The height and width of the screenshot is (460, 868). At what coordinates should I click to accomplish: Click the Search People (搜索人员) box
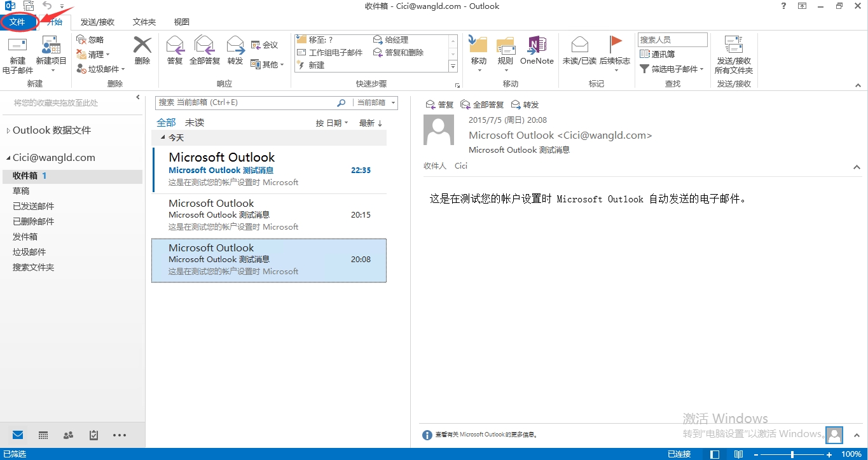(673, 39)
